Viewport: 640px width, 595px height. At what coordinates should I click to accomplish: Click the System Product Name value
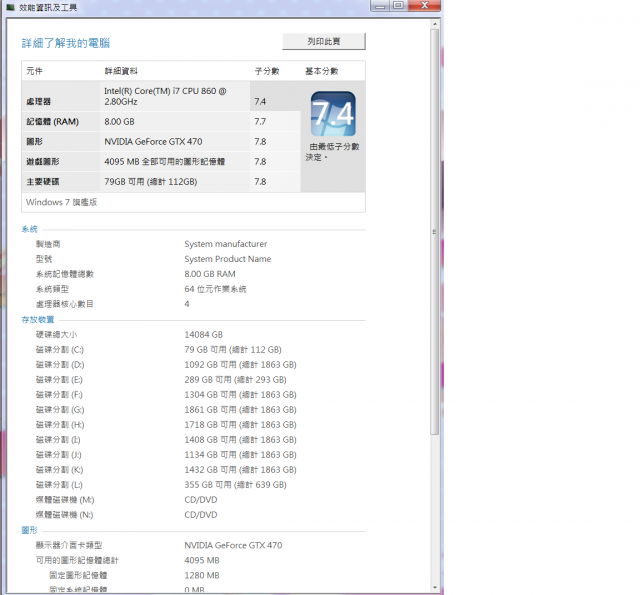[228, 259]
